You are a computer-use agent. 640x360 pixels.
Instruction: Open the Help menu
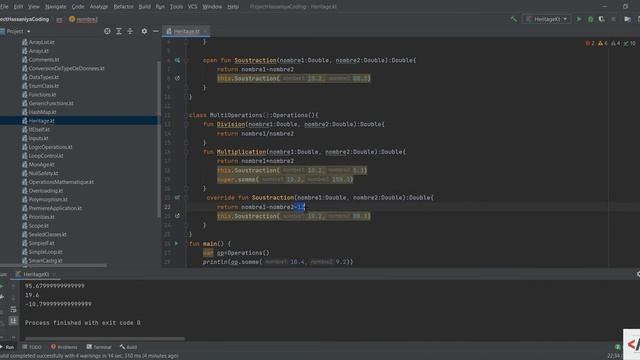click(233, 7)
